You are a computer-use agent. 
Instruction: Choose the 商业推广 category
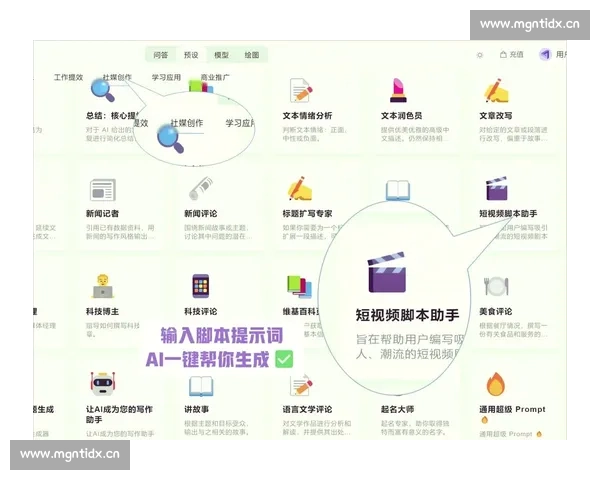point(215,77)
